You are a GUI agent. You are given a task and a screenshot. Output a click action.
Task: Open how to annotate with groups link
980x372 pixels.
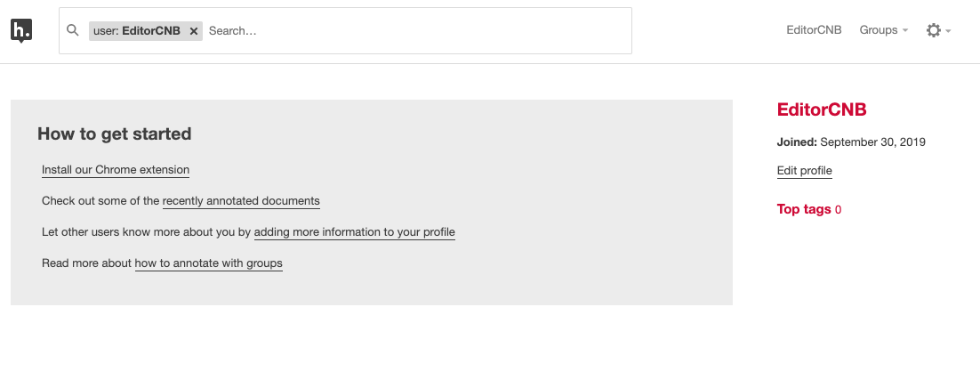point(209,263)
